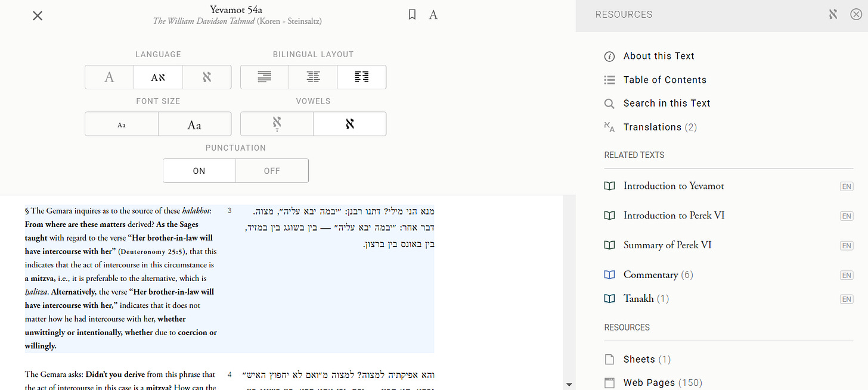The height and width of the screenshot is (390, 868).
Task: Click the list icon beside Table of Contents
Action: pos(609,80)
